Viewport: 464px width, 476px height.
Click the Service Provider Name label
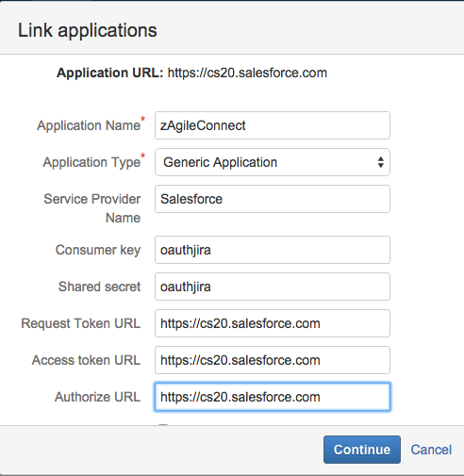click(x=92, y=208)
